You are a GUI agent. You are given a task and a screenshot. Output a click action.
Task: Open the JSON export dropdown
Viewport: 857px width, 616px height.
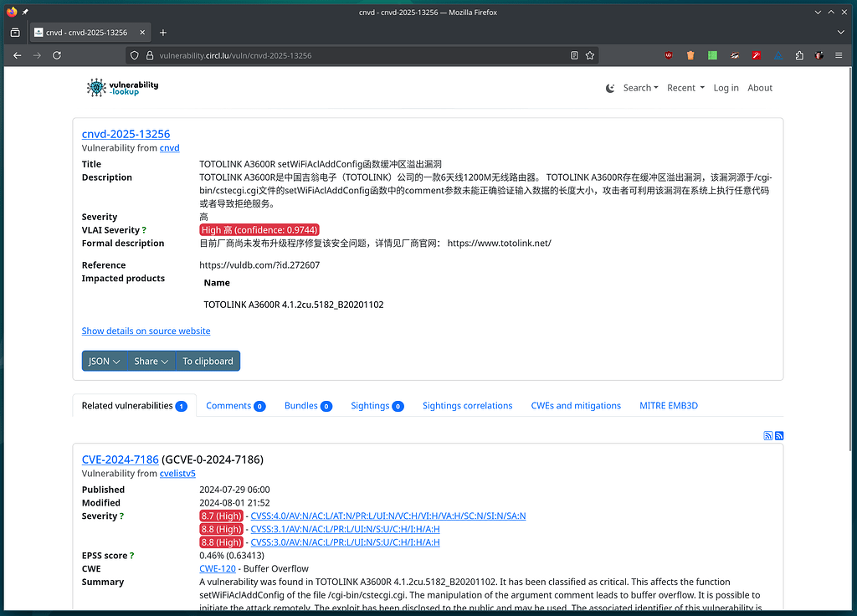(104, 362)
